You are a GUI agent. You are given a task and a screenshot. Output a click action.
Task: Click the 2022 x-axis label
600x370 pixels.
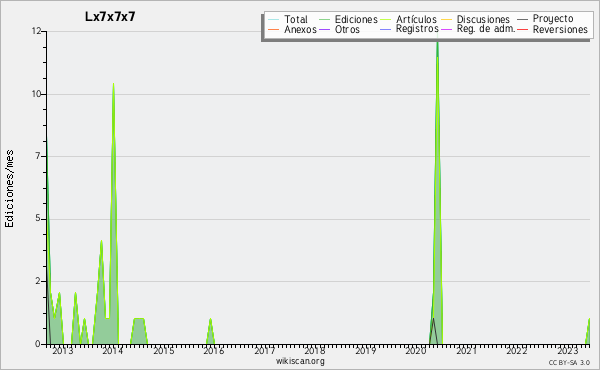tap(517, 351)
